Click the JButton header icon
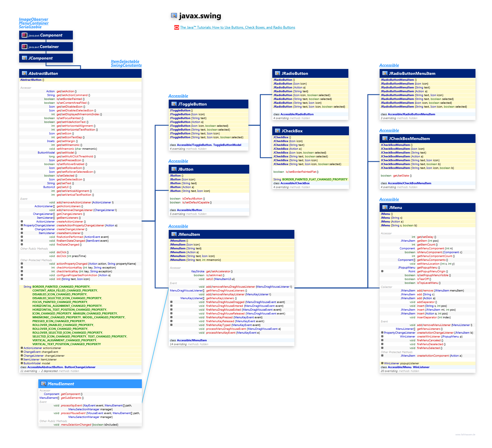Screen dimensions: 492x448 coord(174,169)
